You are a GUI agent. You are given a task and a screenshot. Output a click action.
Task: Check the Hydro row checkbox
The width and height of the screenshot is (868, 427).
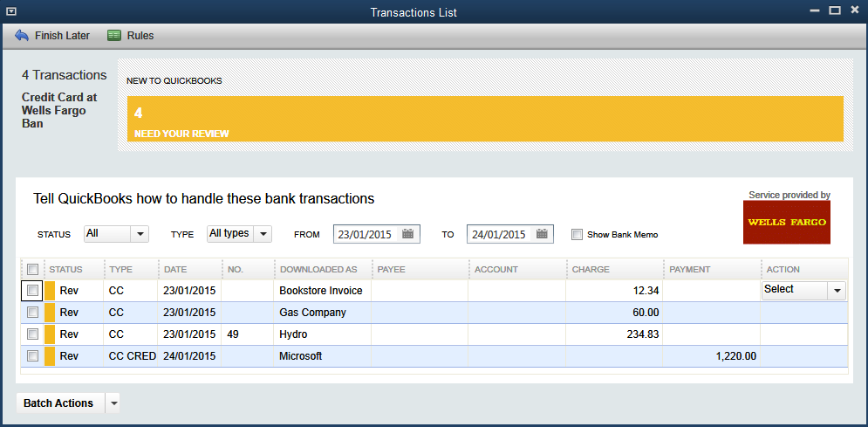(32, 334)
